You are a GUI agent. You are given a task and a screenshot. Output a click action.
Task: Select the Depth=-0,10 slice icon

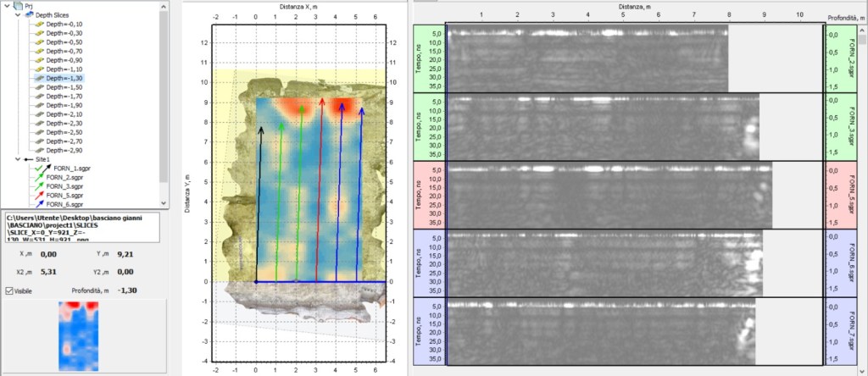pos(39,24)
